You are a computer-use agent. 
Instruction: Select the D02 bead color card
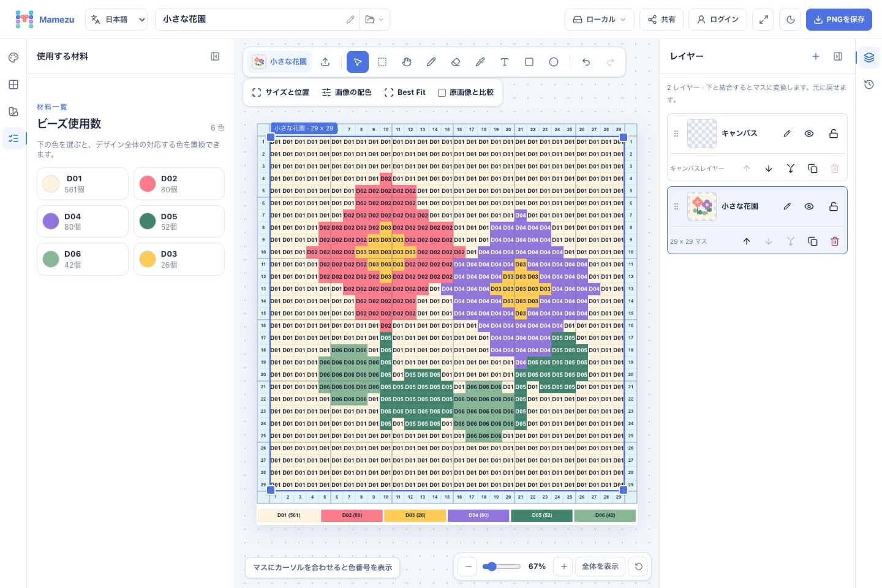(179, 184)
